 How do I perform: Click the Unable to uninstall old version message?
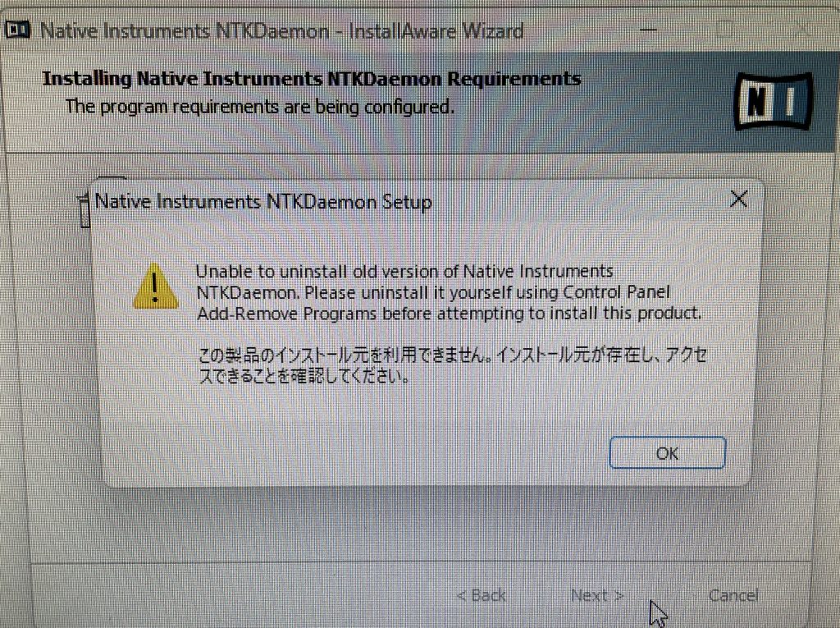[x=449, y=292]
